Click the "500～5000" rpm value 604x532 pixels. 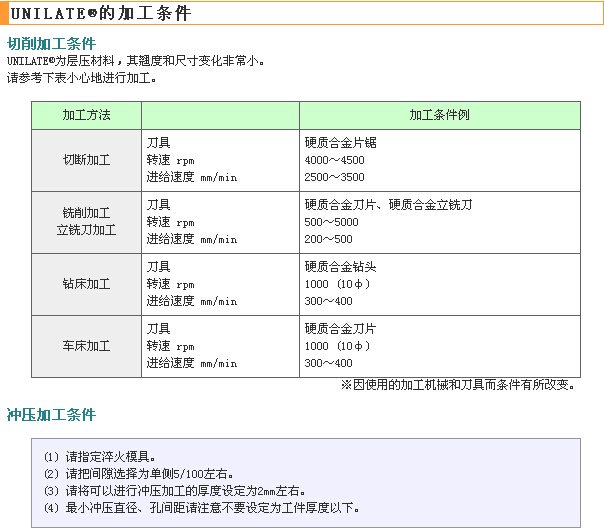tap(331, 222)
